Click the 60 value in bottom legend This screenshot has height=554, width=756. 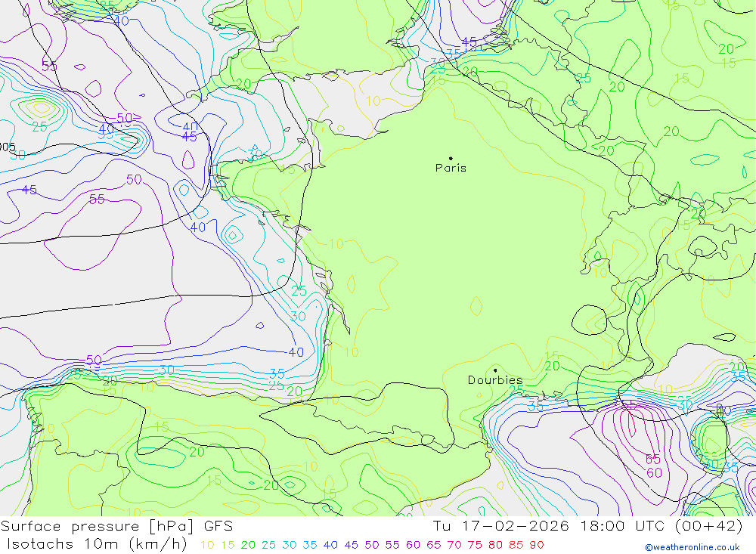click(413, 545)
